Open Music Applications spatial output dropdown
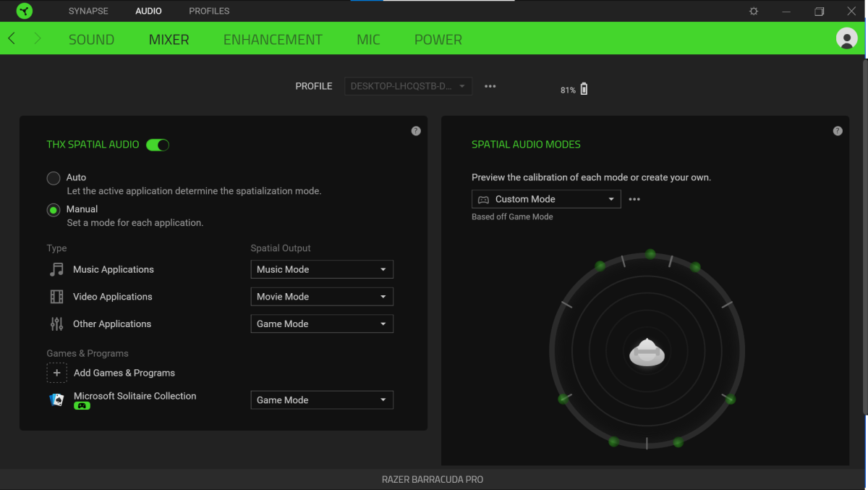This screenshot has height=490, width=868. pyautogui.click(x=322, y=269)
